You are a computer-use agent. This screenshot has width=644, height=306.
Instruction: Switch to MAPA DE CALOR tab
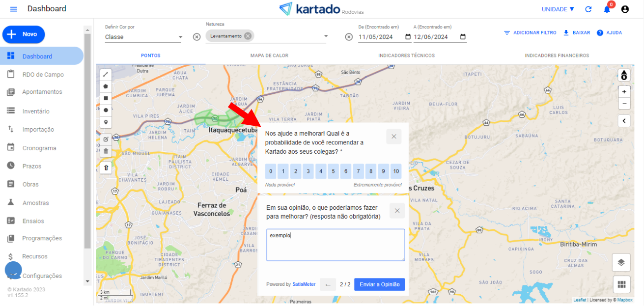point(269,56)
